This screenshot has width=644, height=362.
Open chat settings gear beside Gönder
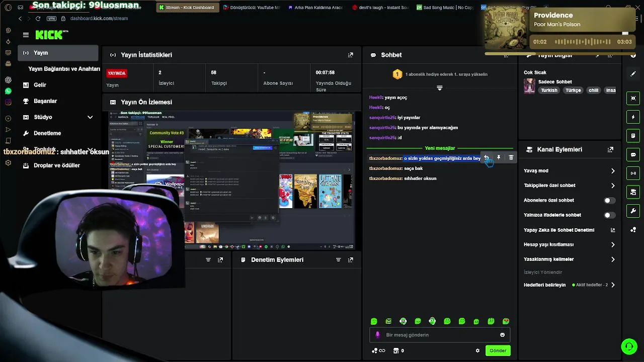477,350
